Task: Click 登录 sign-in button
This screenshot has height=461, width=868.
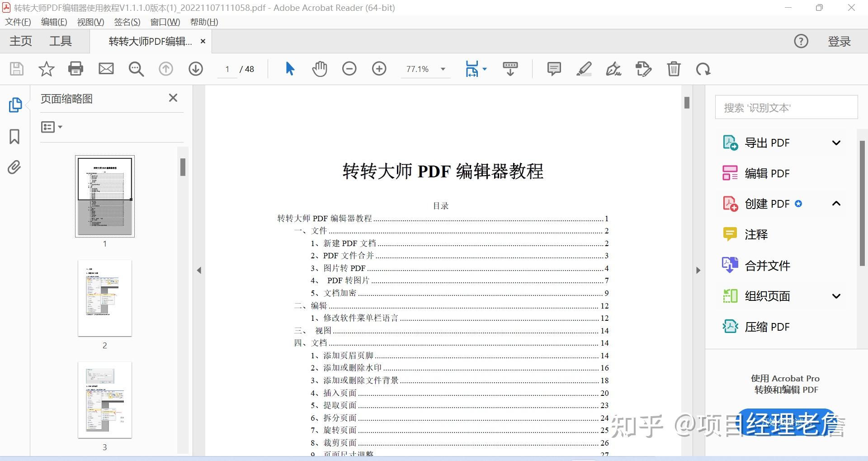Action: tap(839, 42)
